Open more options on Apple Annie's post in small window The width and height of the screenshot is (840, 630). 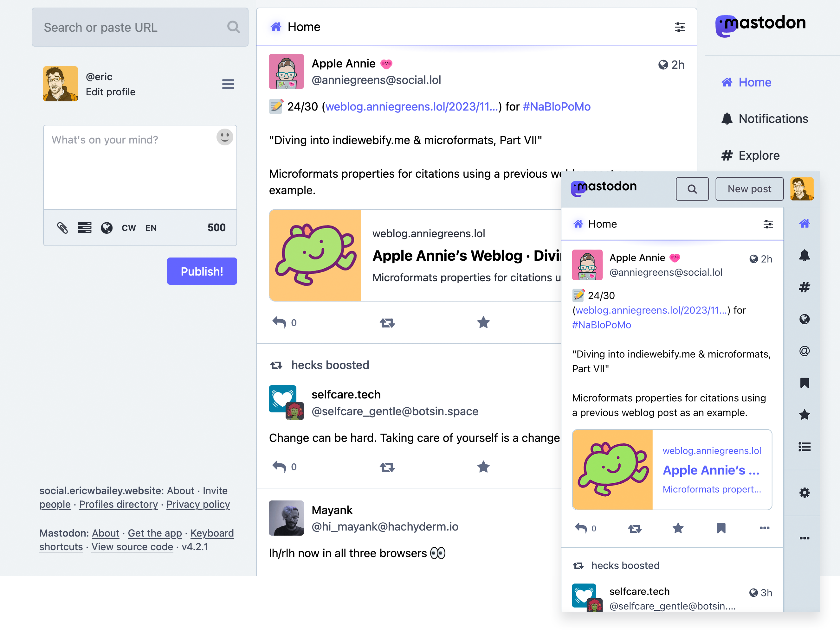[765, 528]
